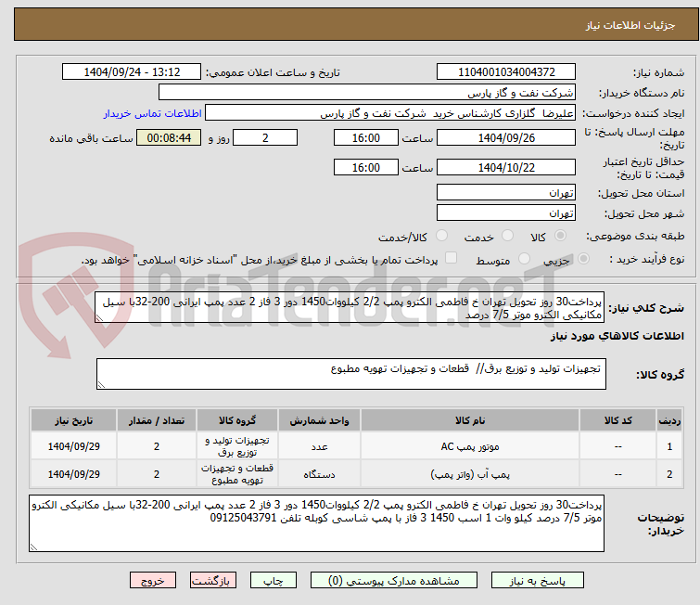Select the خدمت radio button
Viewport: 700px width, 605px height.
coord(507,236)
